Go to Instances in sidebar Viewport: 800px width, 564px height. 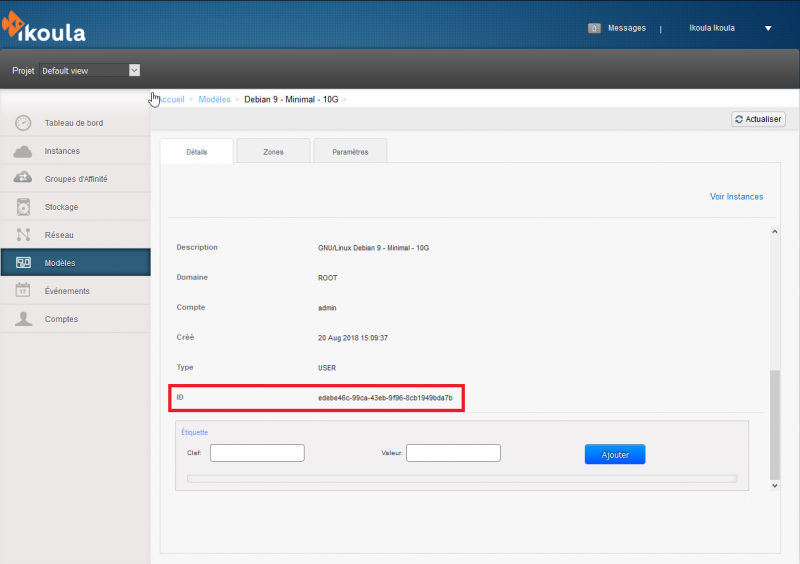(76, 151)
